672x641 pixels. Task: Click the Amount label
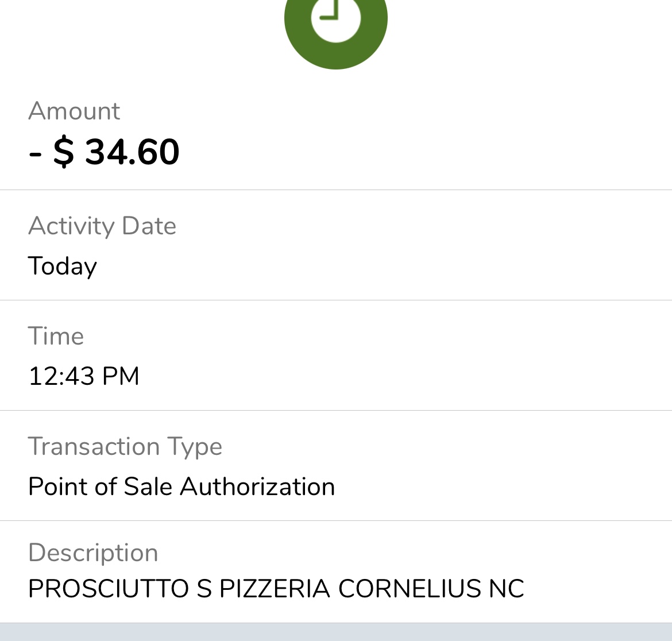(x=74, y=111)
